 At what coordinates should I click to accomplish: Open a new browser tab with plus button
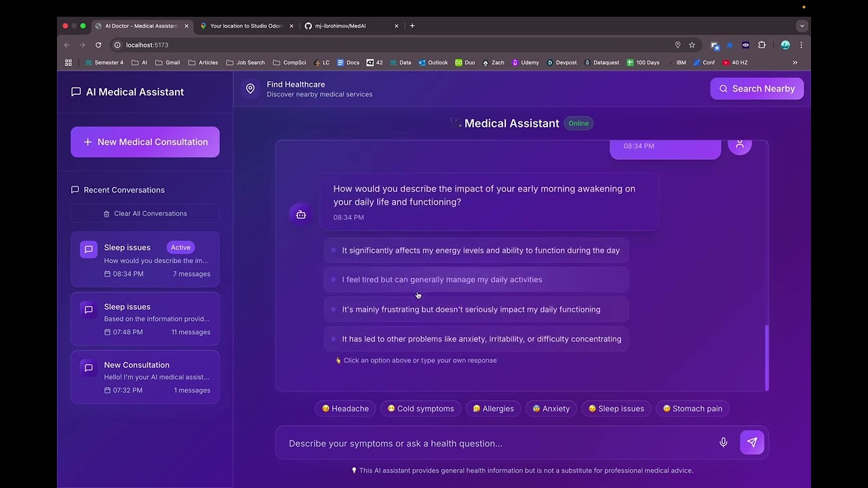412,26
